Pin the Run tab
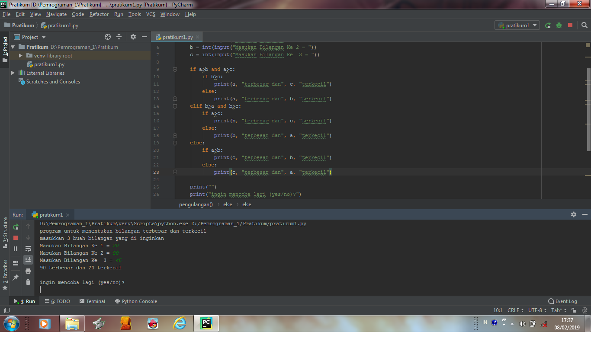The image size is (591, 364). [x=16, y=277]
